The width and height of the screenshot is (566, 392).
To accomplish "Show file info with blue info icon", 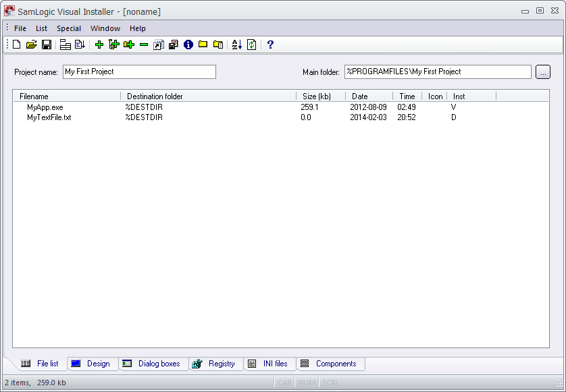I will click(188, 45).
